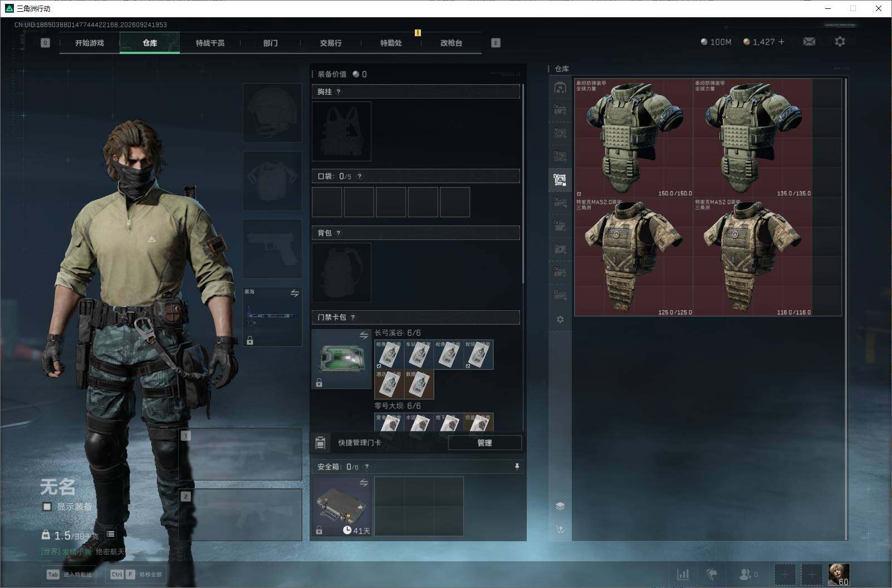The height and width of the screenshot is (588, 892).
Task: Open the 特勤处 tab
Action: point(391,43)
